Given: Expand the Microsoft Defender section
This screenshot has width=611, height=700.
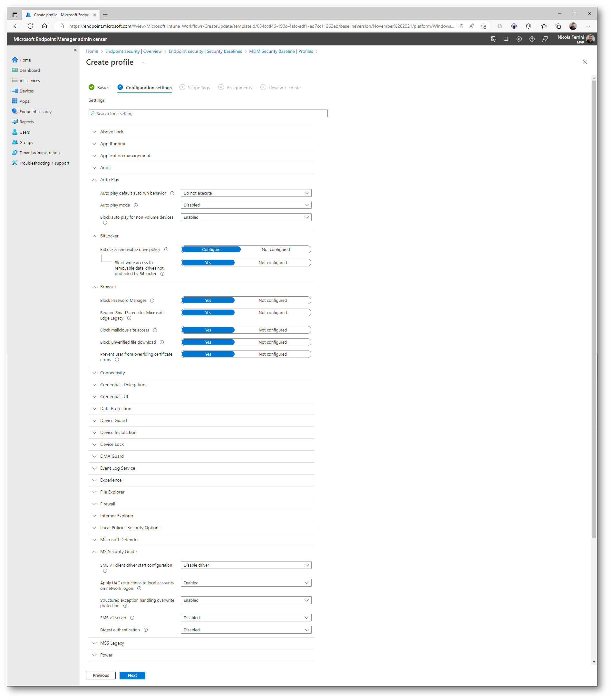Looking at the screenshot, I should click(x=201, y=540).
